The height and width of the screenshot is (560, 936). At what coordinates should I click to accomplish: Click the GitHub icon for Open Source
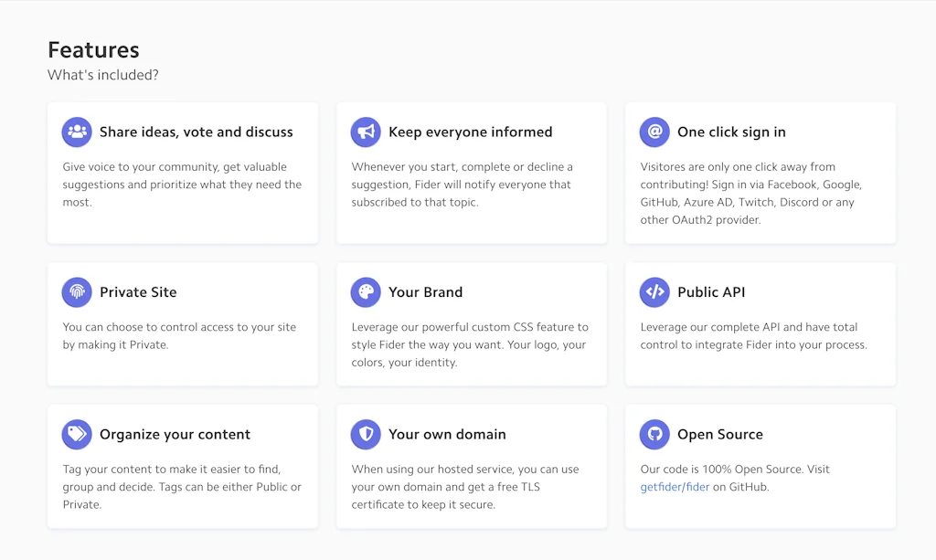point(654,435)
